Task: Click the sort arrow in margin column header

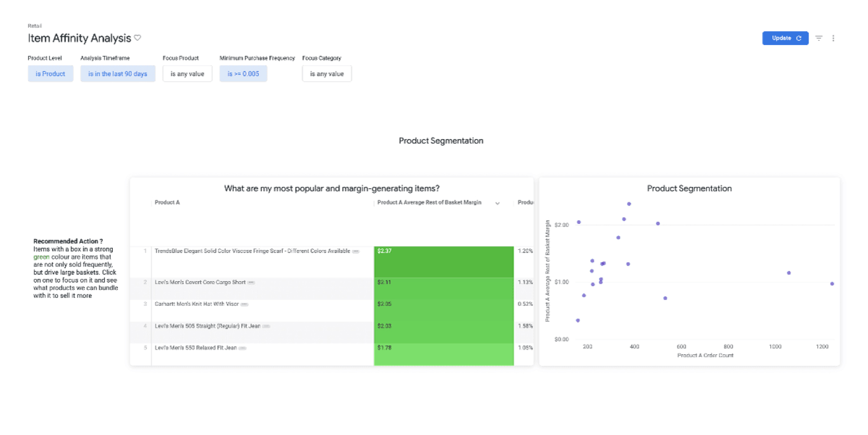Action: pos(497,203)
